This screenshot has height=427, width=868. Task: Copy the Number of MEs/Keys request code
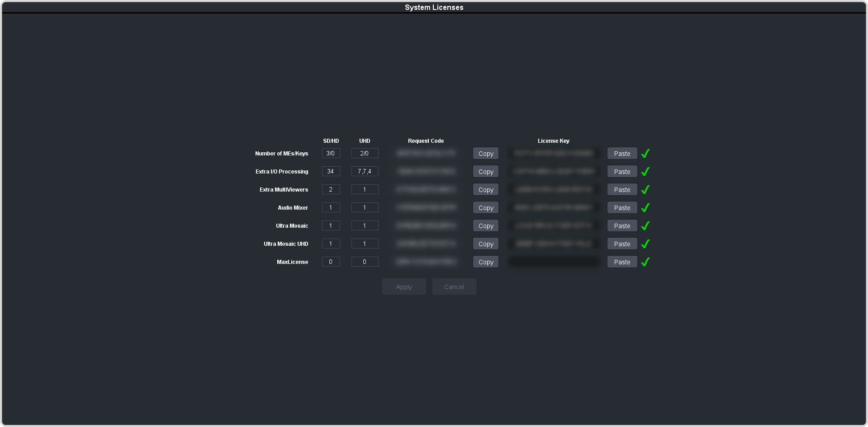[x=485, y=154]
